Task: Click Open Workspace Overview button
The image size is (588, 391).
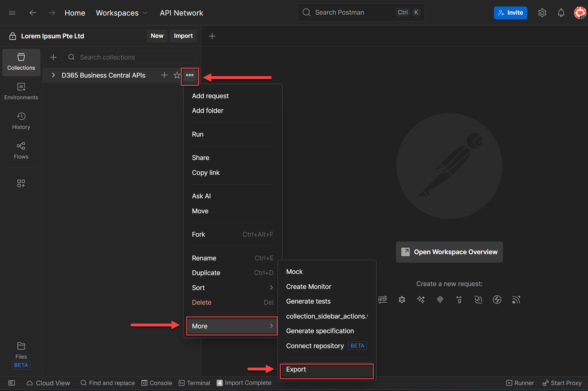Action: 449,252
